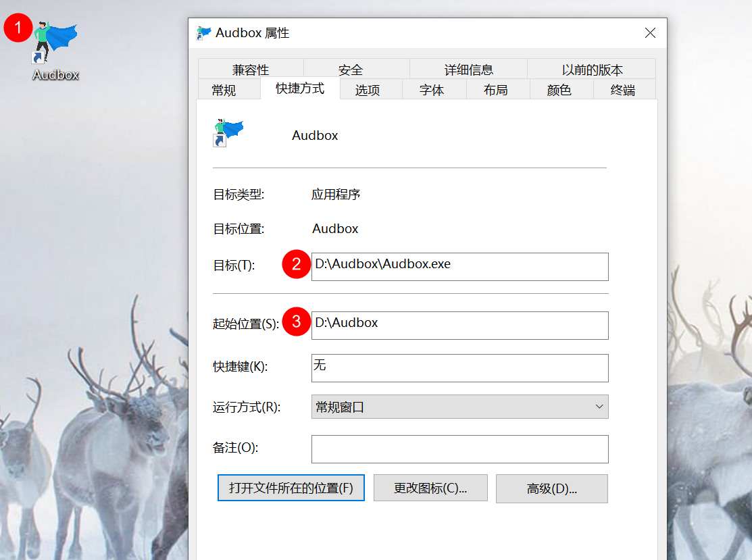The width and height of the screenshot is (752, 560).
Task: Select the 选项 tab
Action: [369, 88]
